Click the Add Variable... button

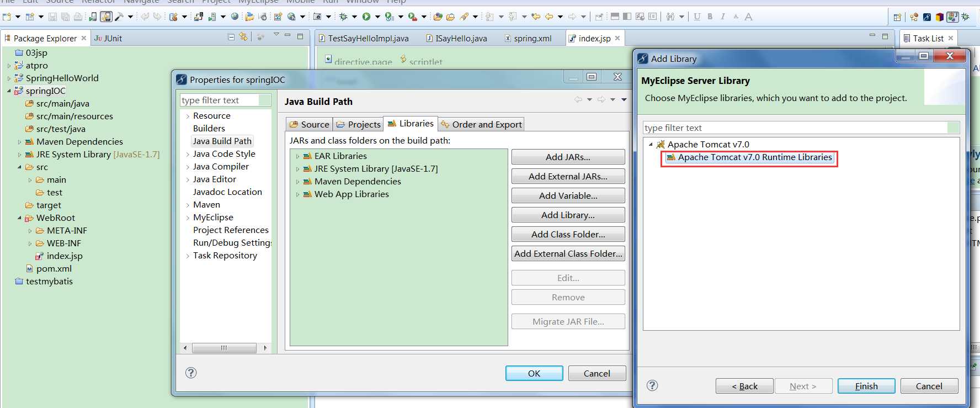pyautogui.click(x=568, y=195)
